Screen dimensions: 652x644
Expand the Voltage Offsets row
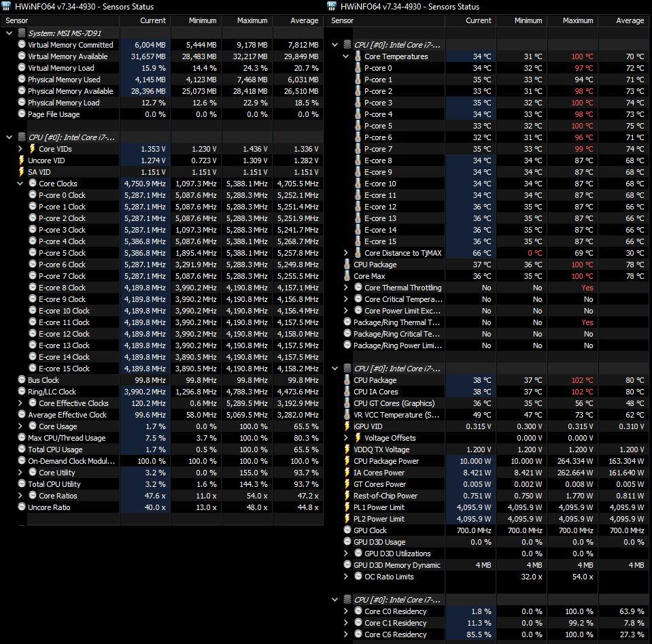(x=345, y=438)
